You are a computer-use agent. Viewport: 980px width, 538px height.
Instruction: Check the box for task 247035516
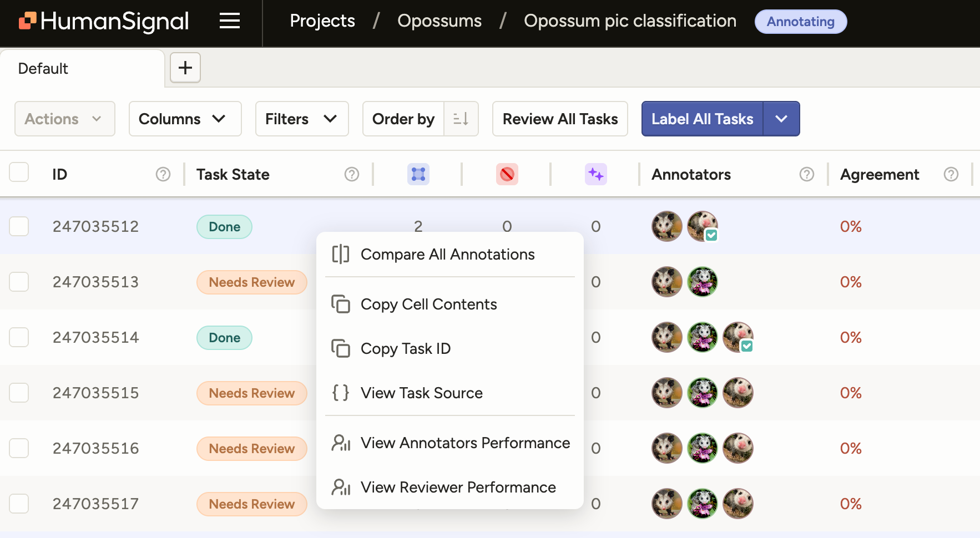(19, 448)
